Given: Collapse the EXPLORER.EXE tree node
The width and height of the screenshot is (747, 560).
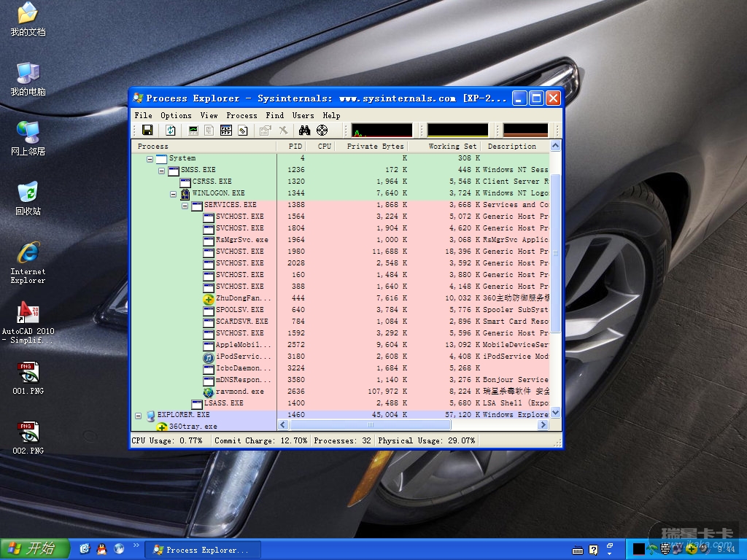Looking at the screenshot, I should pyautogui.click(x=139, y=415).
